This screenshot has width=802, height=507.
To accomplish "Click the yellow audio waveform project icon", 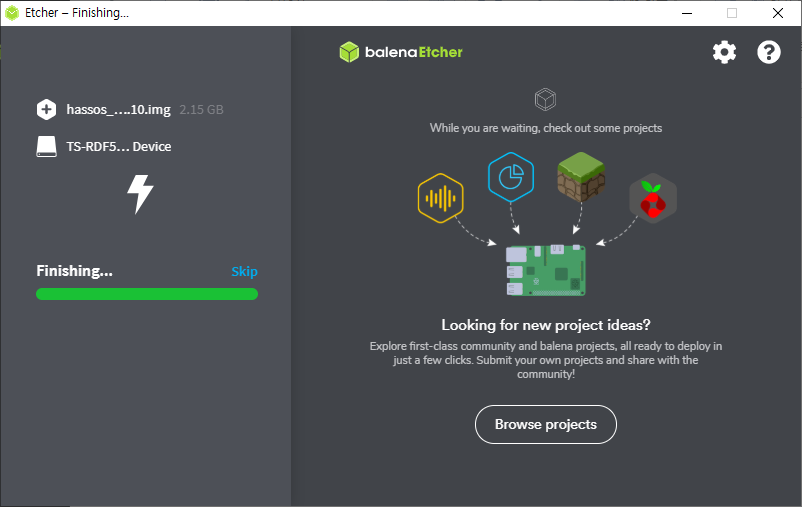I will (x=440, y=198).
